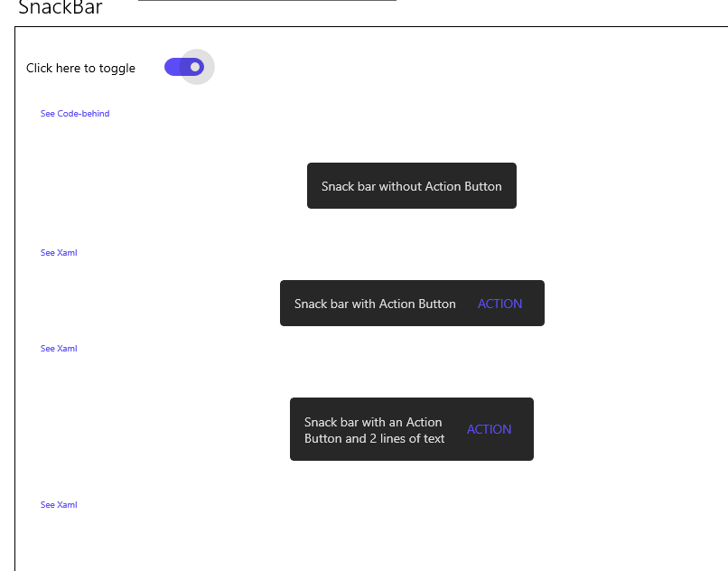Viewport: 728px width, 571px height.
Task: Click inside the search field beside SnackBar title
Action: [266, 5]
